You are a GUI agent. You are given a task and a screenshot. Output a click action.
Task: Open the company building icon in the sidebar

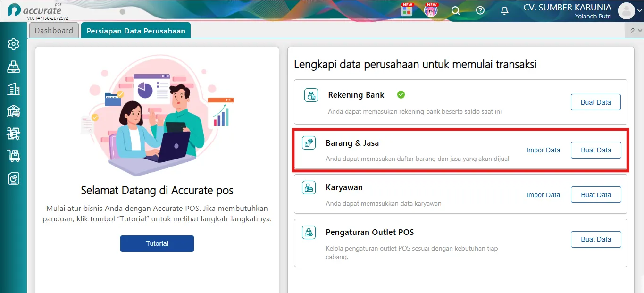pyautogui.click(x=13, y=89)
